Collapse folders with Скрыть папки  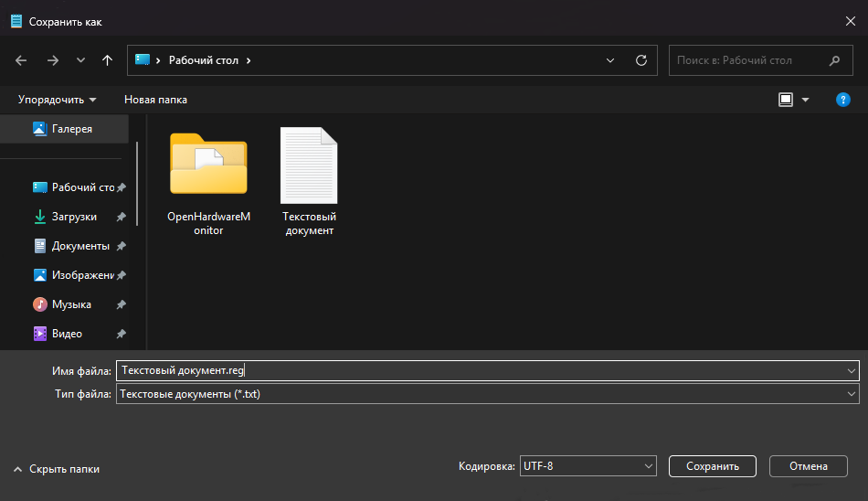(57, 469)
